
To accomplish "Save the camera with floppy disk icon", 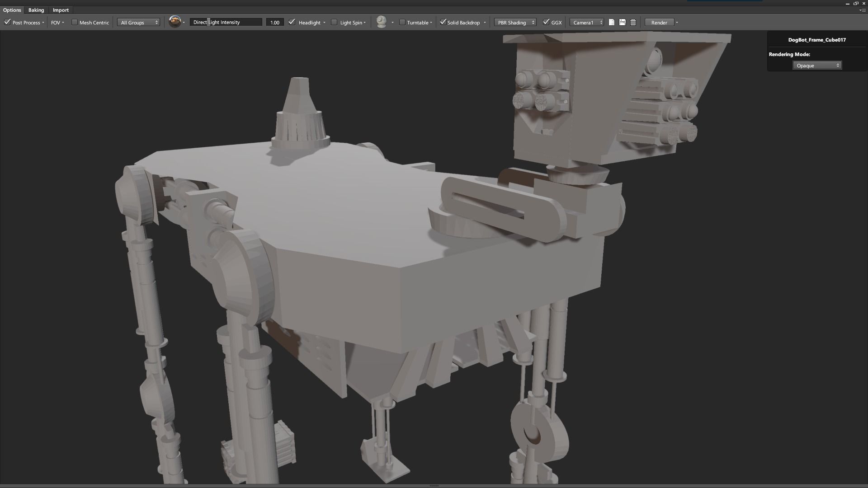I will click(x=623, y=22).
